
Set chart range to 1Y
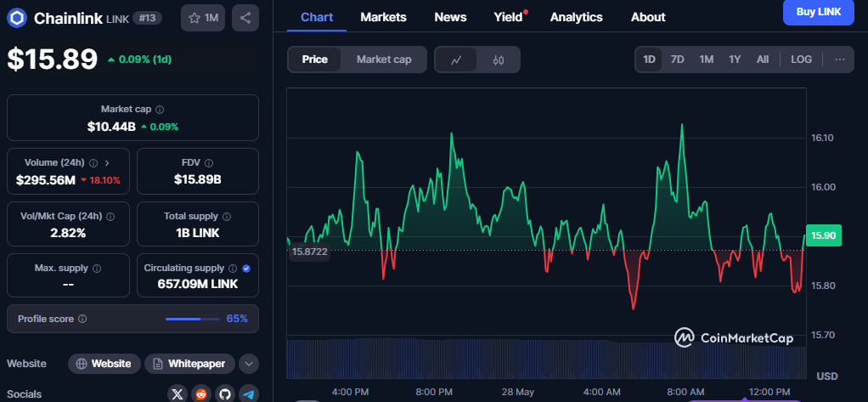735,59
